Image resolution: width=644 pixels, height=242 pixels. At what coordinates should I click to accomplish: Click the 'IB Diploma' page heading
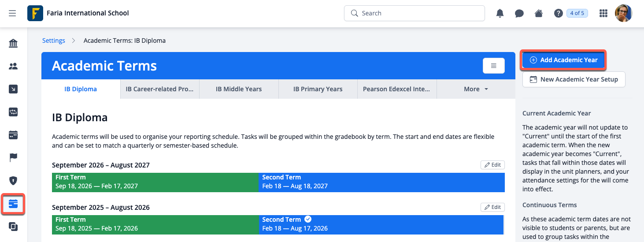[80, 118]
